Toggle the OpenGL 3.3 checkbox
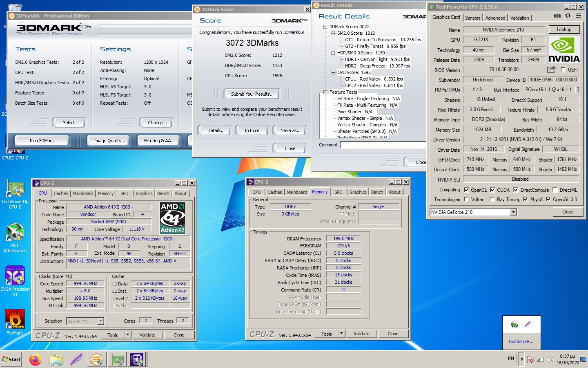Viewport: 588px width, 368px height. click(x=548, y=200)
